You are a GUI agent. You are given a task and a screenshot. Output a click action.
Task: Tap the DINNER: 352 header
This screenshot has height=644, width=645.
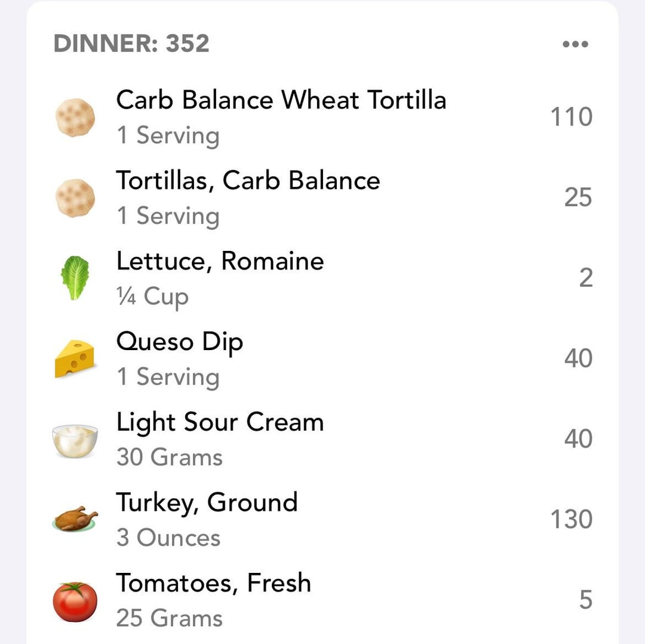coord(131,43)
